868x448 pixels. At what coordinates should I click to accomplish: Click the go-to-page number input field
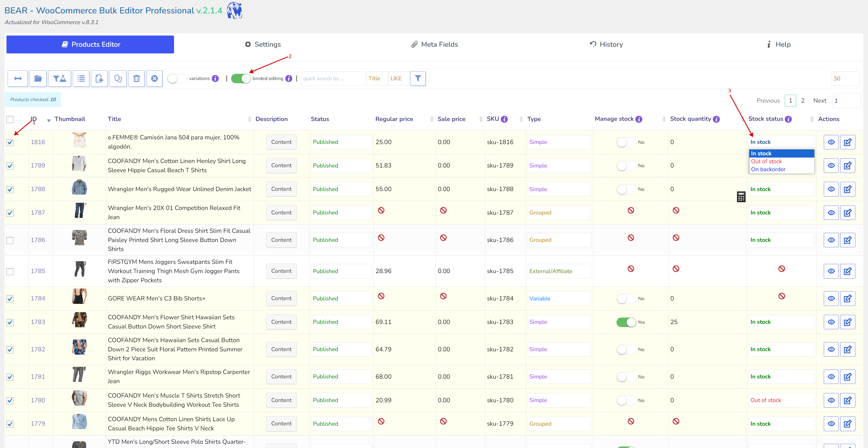(x=846, y=100)
